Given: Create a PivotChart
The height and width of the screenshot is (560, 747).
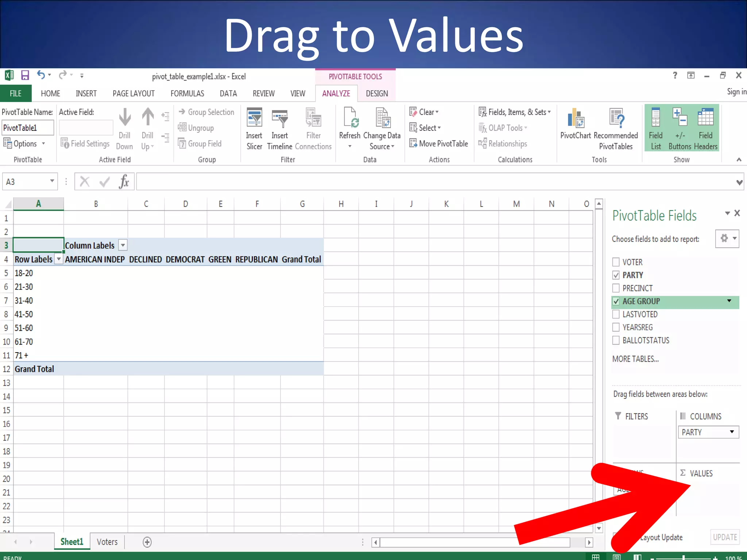Looking at the screenshot, I should [576, 124].
